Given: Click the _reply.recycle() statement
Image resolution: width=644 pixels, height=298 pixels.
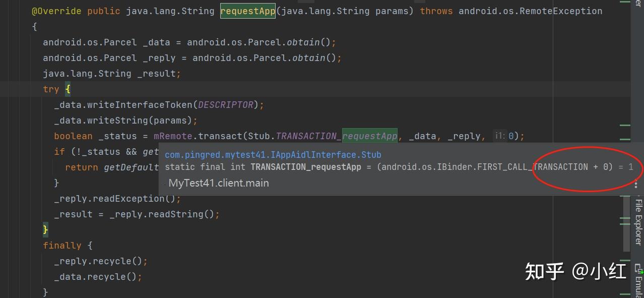Looking at the screenshot, I should [101, 261].
